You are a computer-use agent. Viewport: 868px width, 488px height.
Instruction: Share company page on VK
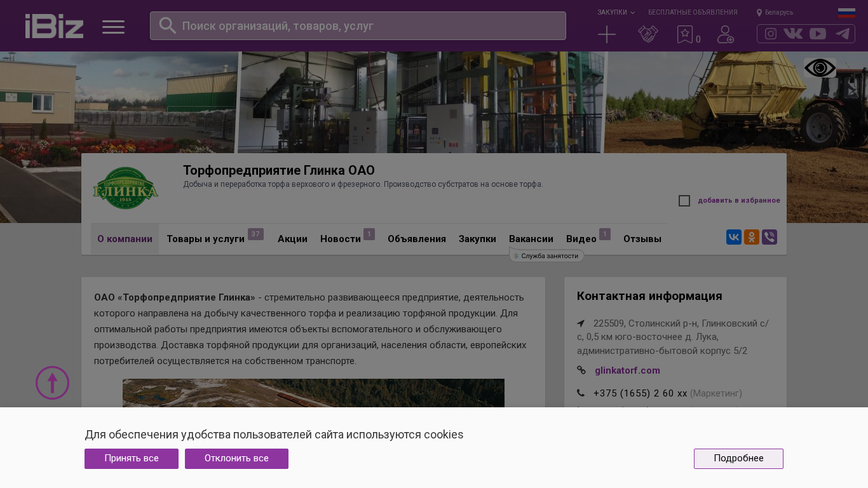734,237
